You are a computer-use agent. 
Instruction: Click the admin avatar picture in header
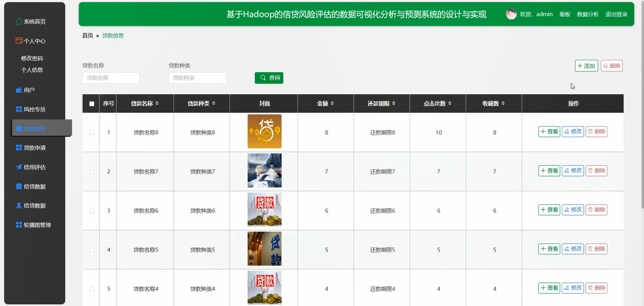point(511,14)
